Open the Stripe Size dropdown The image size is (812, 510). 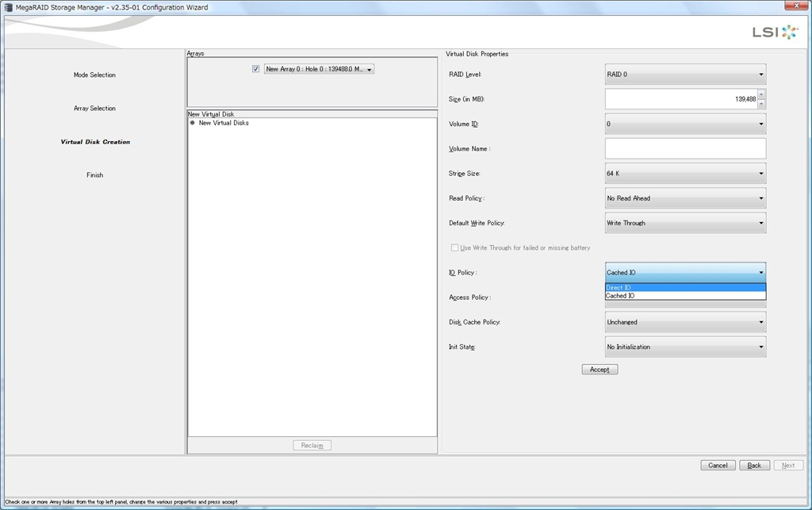pos(685,174)
